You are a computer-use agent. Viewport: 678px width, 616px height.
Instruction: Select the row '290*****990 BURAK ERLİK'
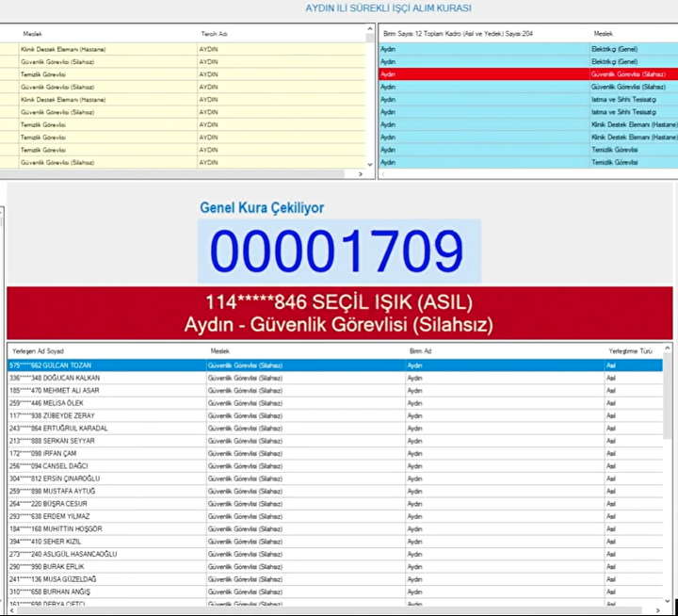click(335, 566)
